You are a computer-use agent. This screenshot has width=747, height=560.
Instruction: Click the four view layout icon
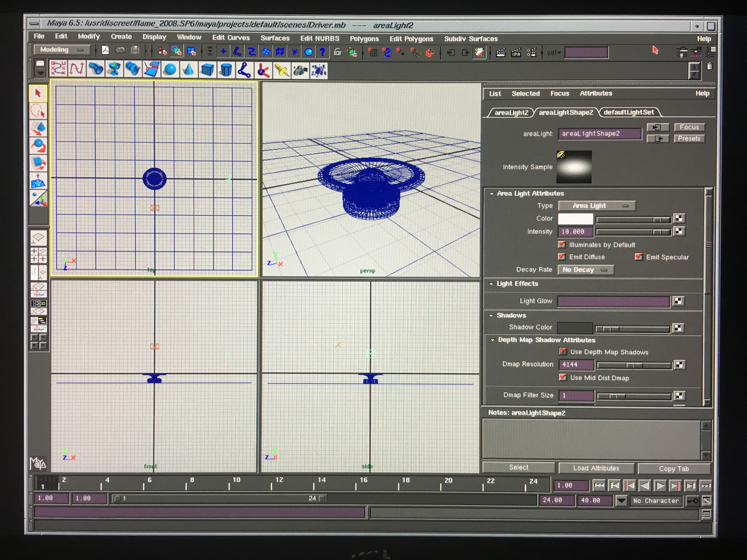[x=38, y=256]
